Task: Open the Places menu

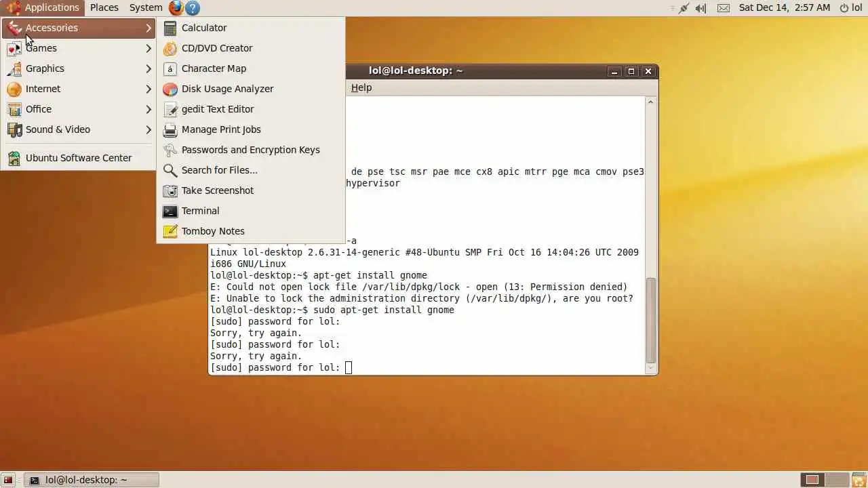Action: (x=104, y=7)
